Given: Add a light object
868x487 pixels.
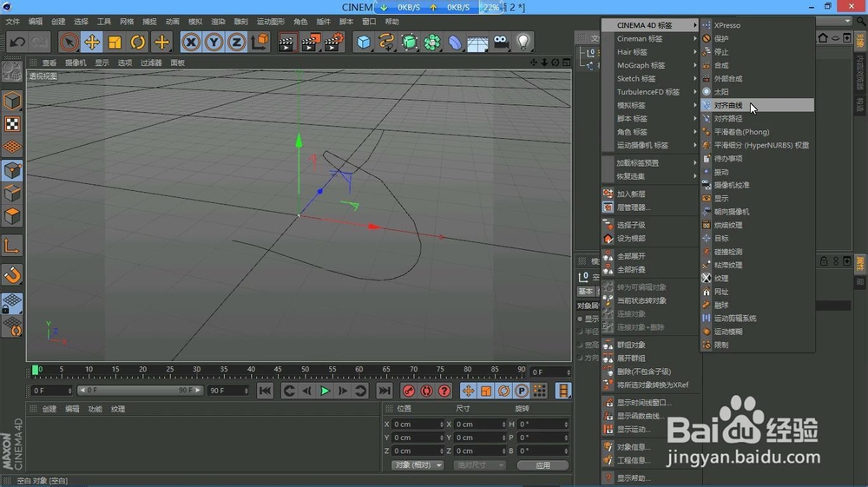Looking at the screenshot, I should [x=523, y=42].
